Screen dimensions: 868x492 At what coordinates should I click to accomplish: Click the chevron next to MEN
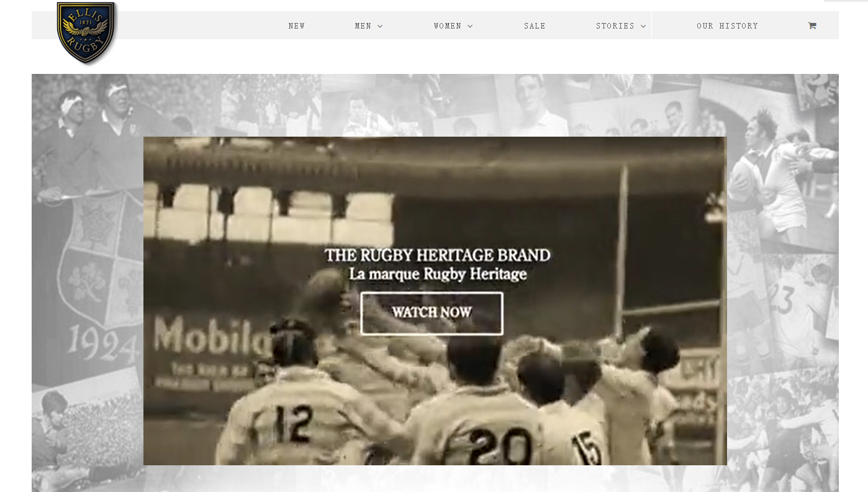click(x=379, y=26)
